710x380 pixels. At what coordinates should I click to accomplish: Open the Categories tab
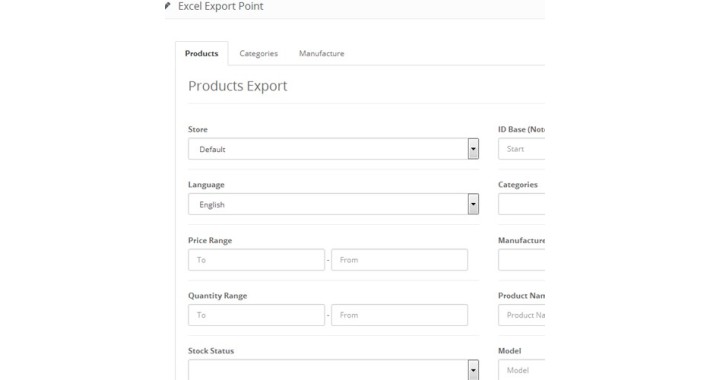tap(259, 53)
